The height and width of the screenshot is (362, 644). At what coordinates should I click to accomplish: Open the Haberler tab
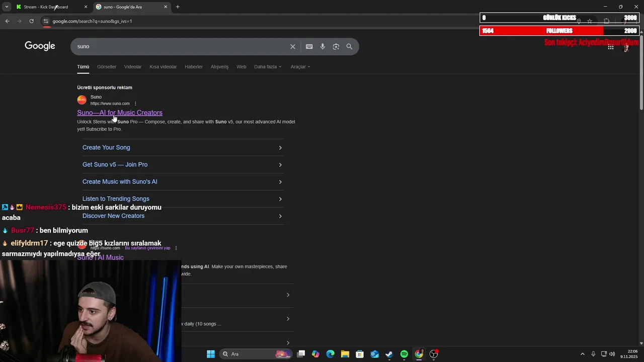coord(194,67)
